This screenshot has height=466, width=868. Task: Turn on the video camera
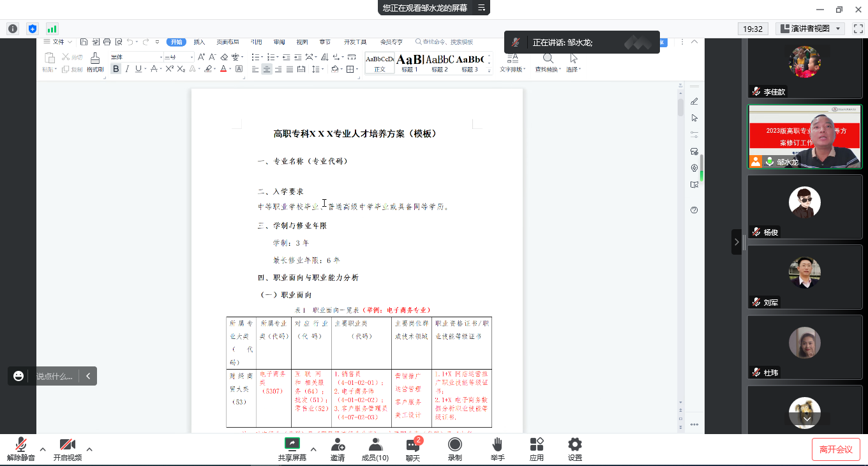pos(67,445)
